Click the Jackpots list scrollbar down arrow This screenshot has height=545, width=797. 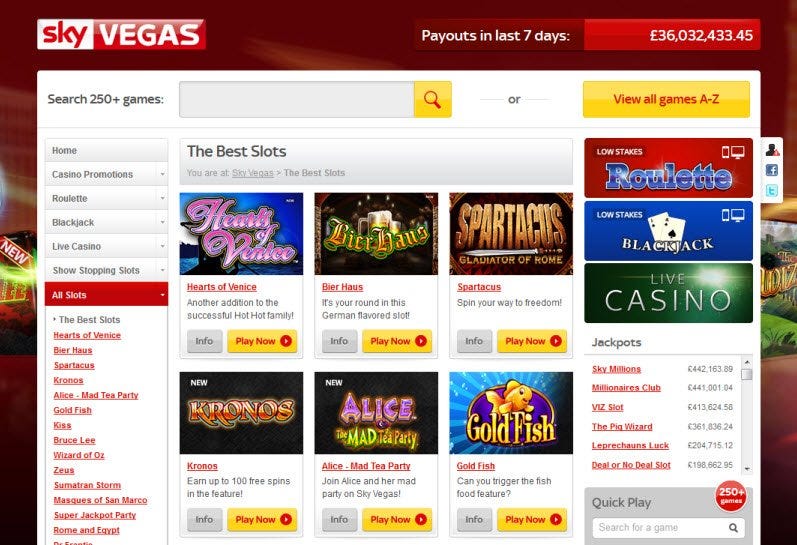[x=747, y=469]
